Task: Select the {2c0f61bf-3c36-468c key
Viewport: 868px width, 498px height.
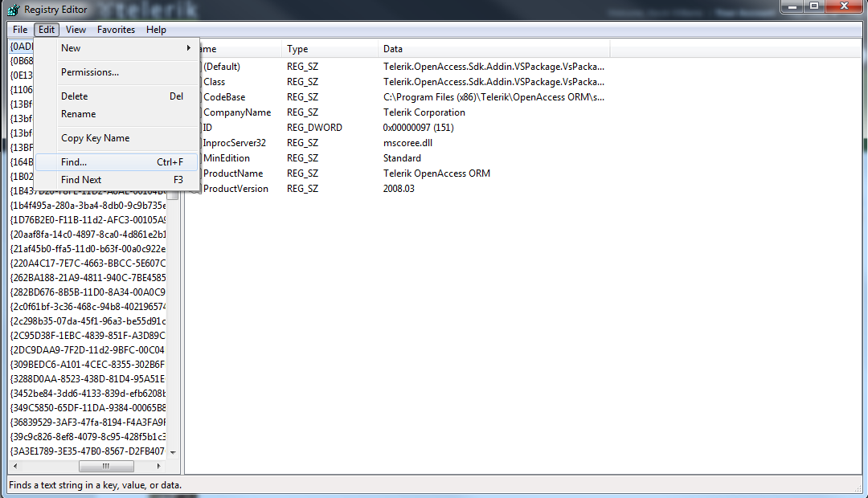Action: point(88,307)
